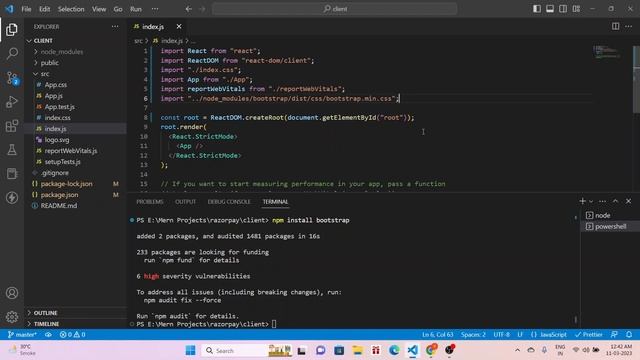640x360 pixels.
Task: Switch to the Debug Console tab
Action: [x=229, y=202]
